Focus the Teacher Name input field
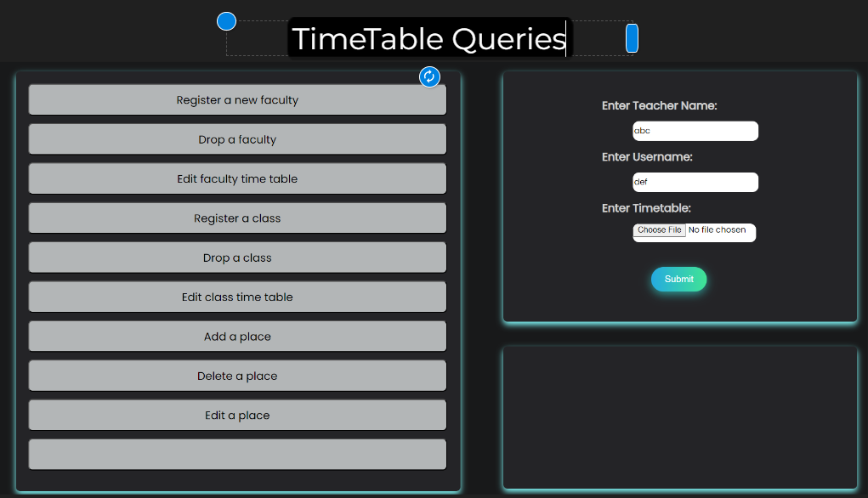This screenshot has height=498, width=868. point(695,131)
